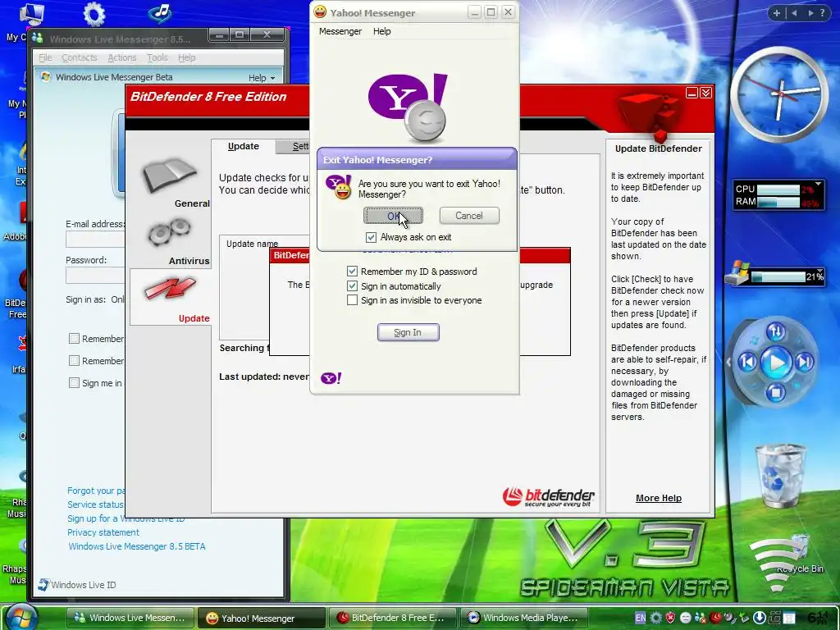The height and width of the screenshot is (630, 840).
Task: Click Windows Live Messenger tray icon
Action: tap(701, 618)
